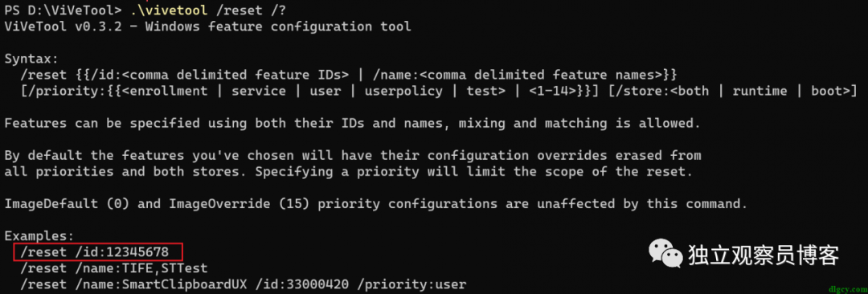The height and width of the screenshot is (294, 868).
Task: Click the 'Features can be specified' sentence
Action: click(x=352, y=123)
